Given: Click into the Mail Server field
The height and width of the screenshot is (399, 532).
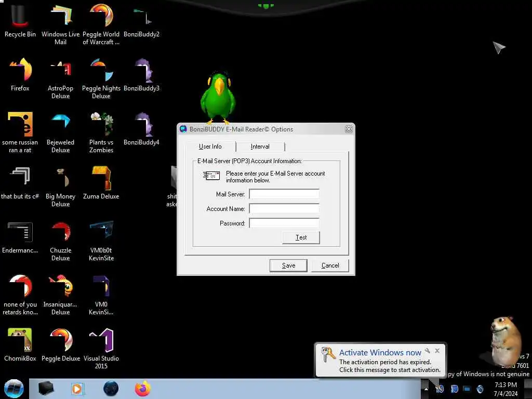Looking at the screenshot, I should (x=284, y=194).
